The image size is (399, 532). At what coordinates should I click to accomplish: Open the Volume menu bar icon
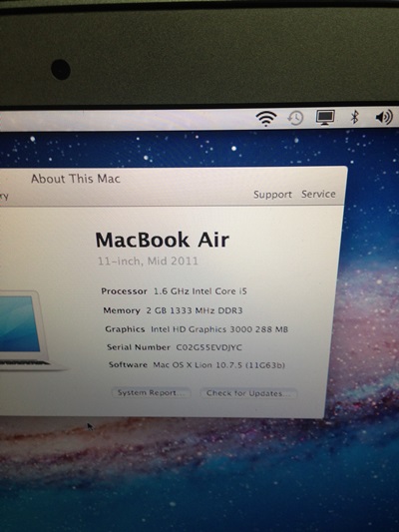click(384, 117)
